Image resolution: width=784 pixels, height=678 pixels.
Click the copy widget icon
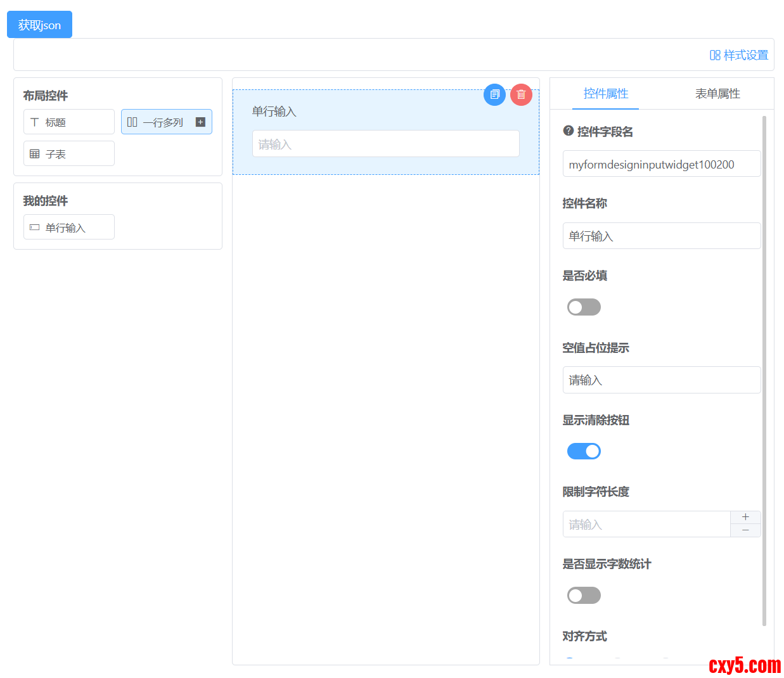(x=494, y=95)
